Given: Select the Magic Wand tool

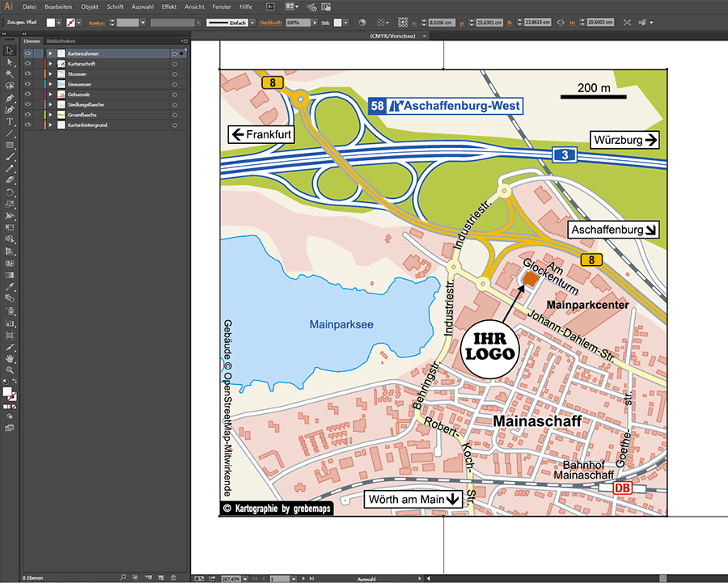Looking at the screenshot, I should click(x=10, y=74).
